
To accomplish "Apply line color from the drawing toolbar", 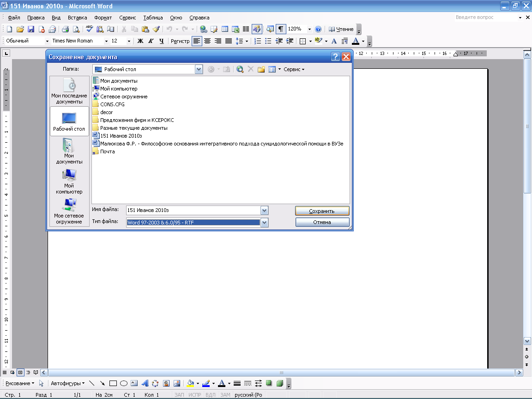I will (x=206, y=383).
